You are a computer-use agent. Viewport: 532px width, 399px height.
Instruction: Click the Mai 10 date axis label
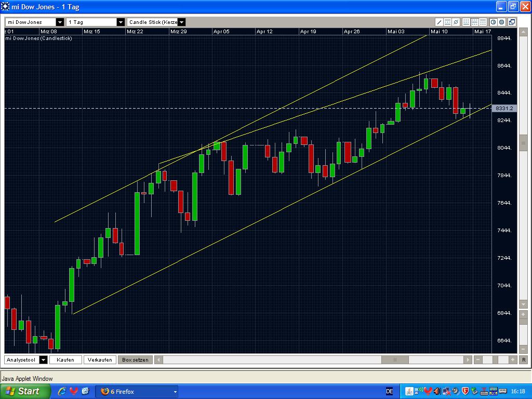[439, 32]
